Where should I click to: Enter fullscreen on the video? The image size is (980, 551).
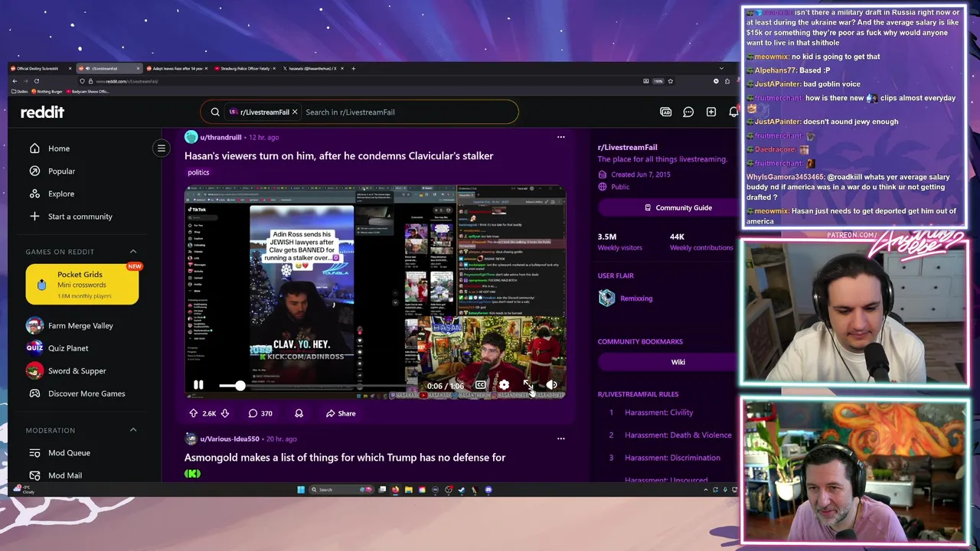(x=528, y=385)
